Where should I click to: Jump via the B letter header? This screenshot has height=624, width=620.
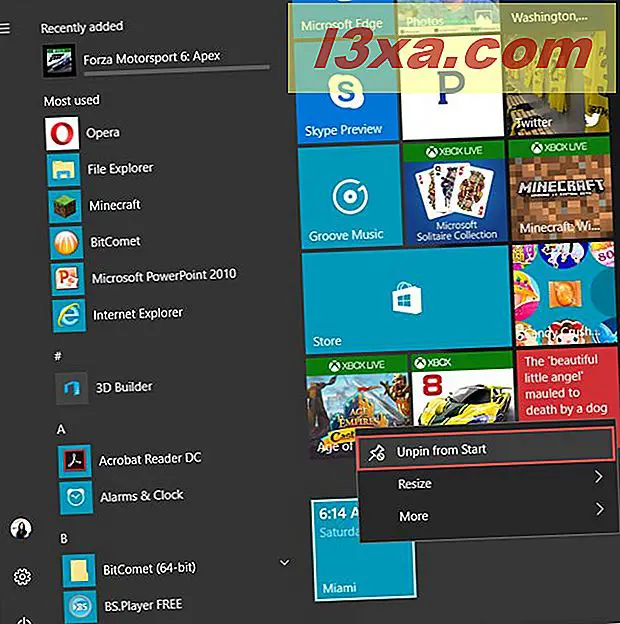coord(64,538)
